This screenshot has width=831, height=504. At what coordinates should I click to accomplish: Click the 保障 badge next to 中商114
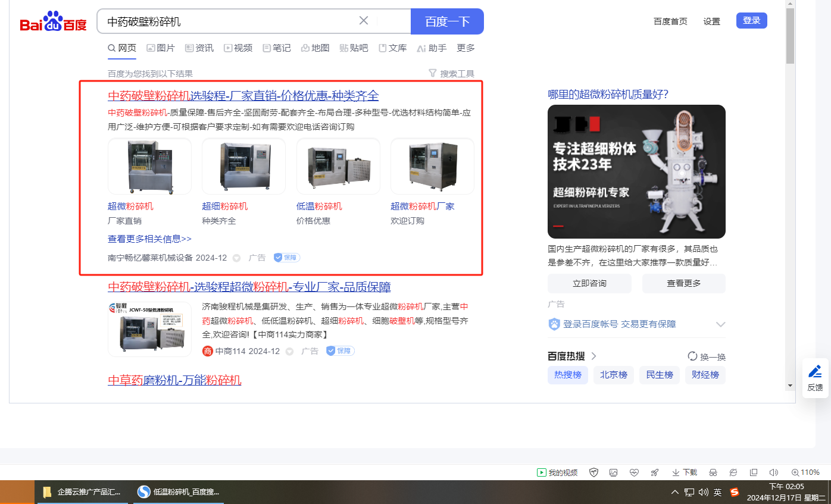coord(340,351)
